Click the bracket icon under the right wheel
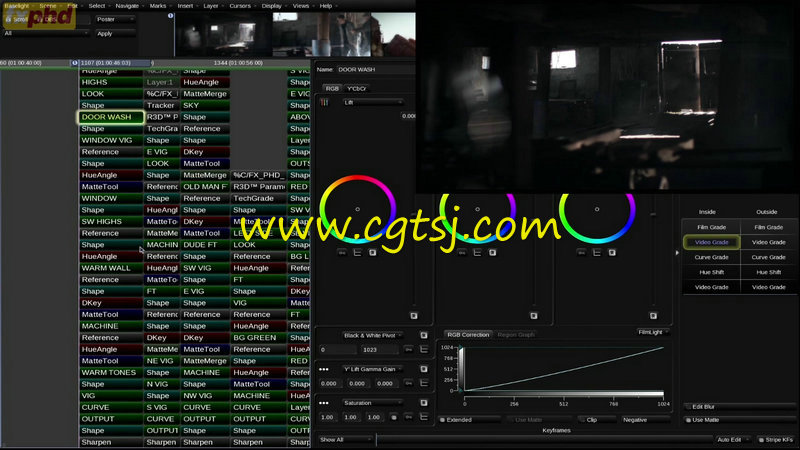 click(x=596, y=253)
